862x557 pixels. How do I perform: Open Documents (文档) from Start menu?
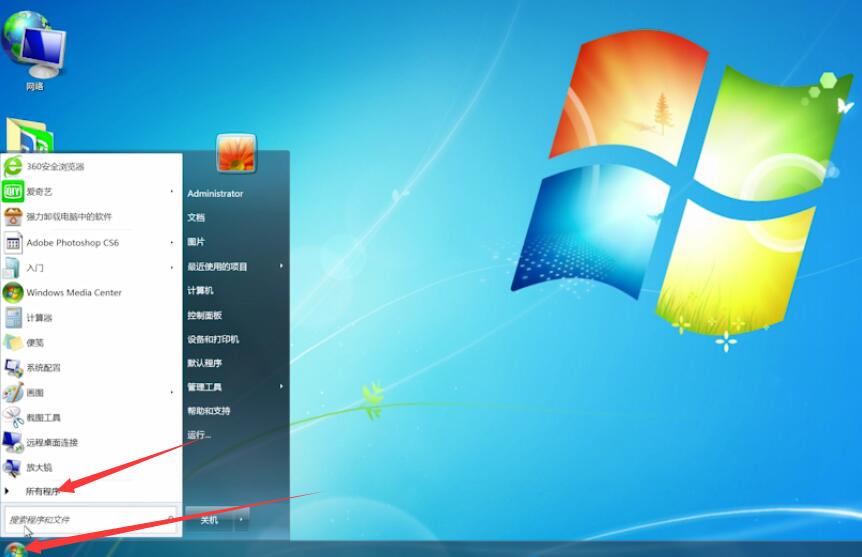pos(196,218)
